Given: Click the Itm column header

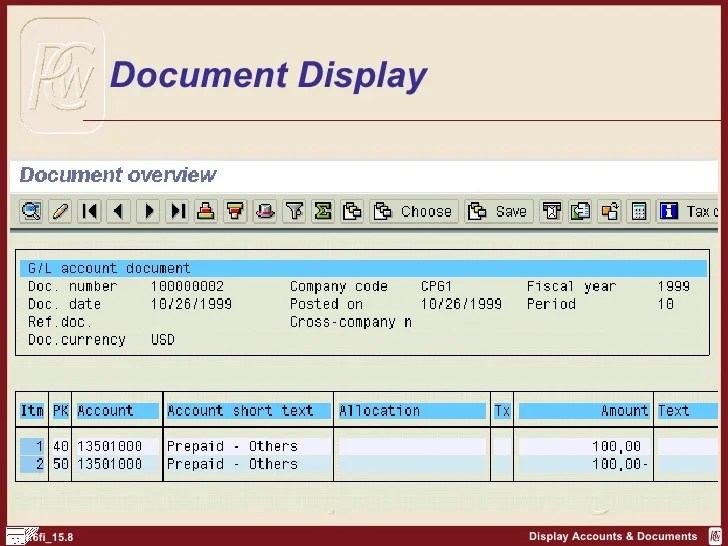Looking at the screenshot, I should click(x=32, y=411).
